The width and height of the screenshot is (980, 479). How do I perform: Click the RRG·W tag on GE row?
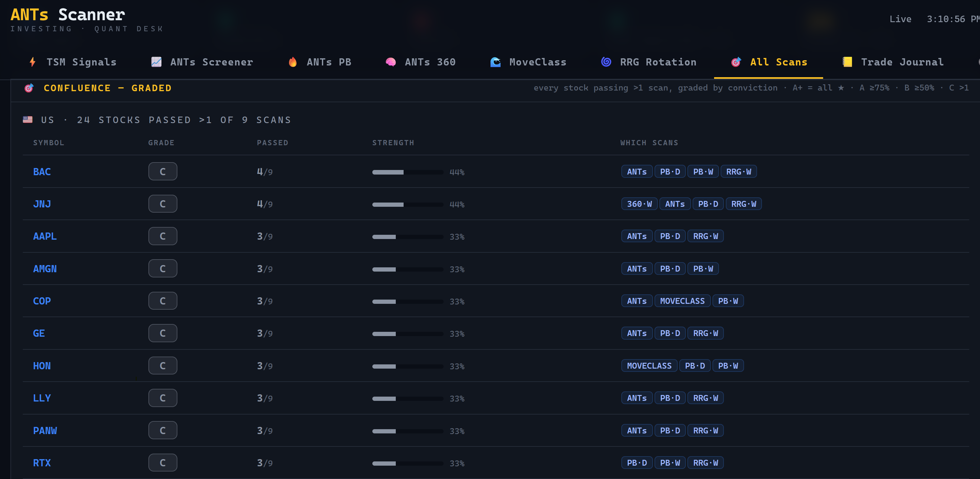(x=705, y=333)
